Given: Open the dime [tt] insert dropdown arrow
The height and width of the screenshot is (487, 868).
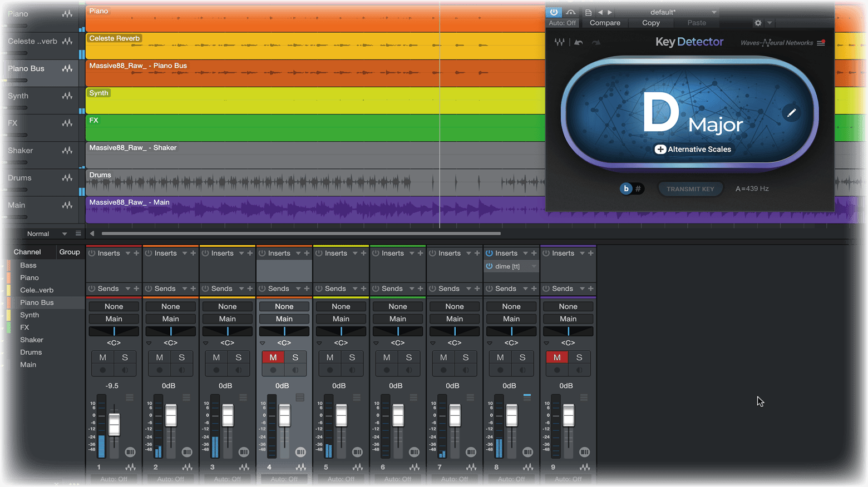Looking at the screenshot, I should coord(534,266).
